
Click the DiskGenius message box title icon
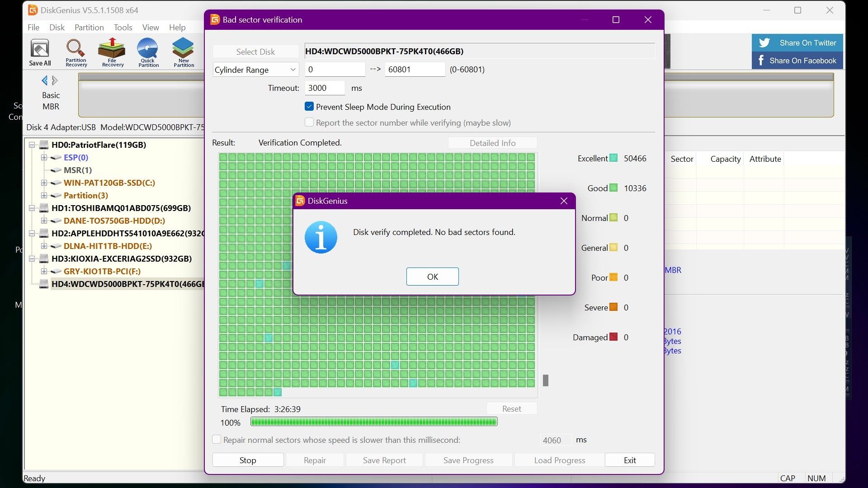tap(300, 201)
